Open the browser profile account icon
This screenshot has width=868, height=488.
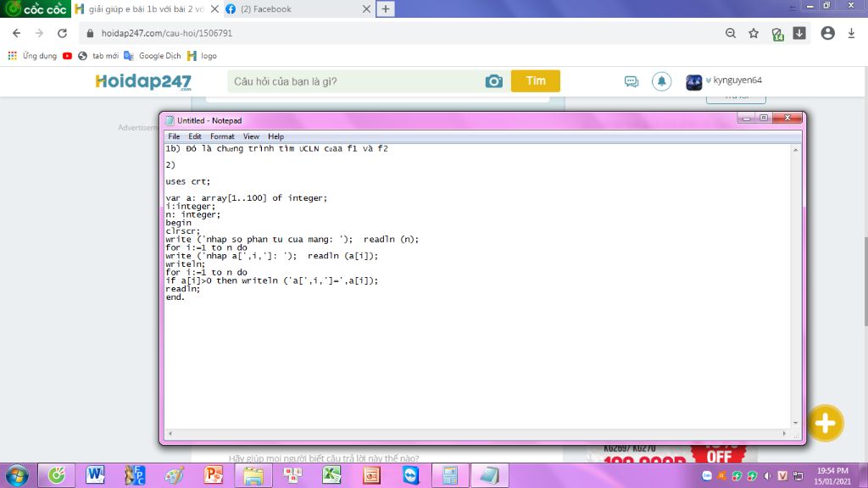[x=827, y=33]
